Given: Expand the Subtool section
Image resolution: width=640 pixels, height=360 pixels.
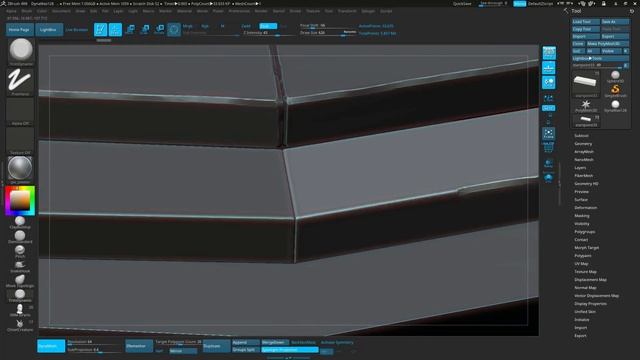Looking at the screenshot, I should coord(581,136).
